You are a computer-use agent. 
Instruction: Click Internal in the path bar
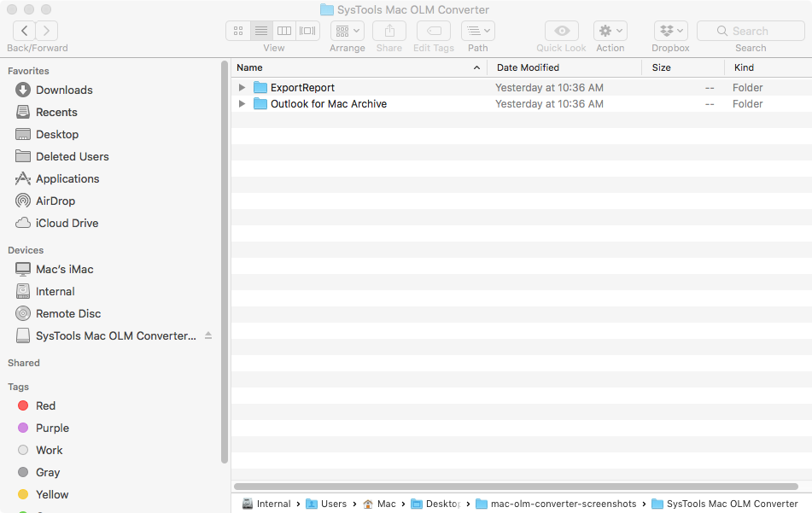tap(266, 504)
